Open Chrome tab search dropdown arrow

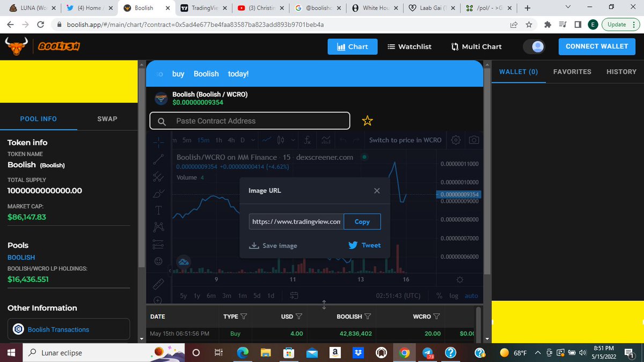568,8
